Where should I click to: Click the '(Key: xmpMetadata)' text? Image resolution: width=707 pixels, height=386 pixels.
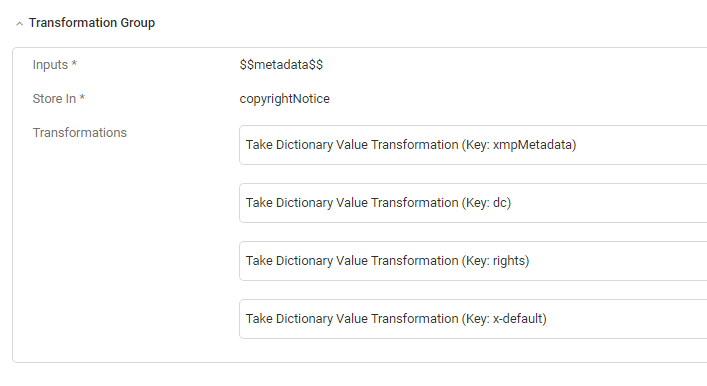519,145
